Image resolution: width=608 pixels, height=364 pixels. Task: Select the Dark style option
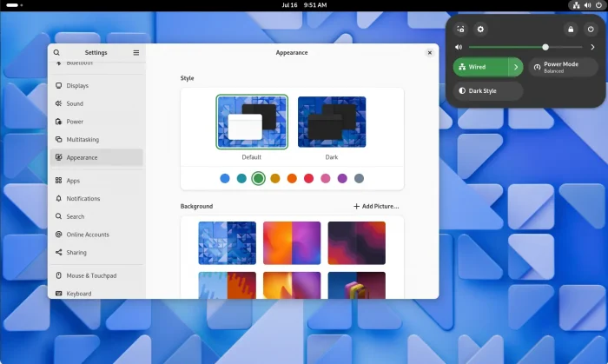tap(332, 122)
